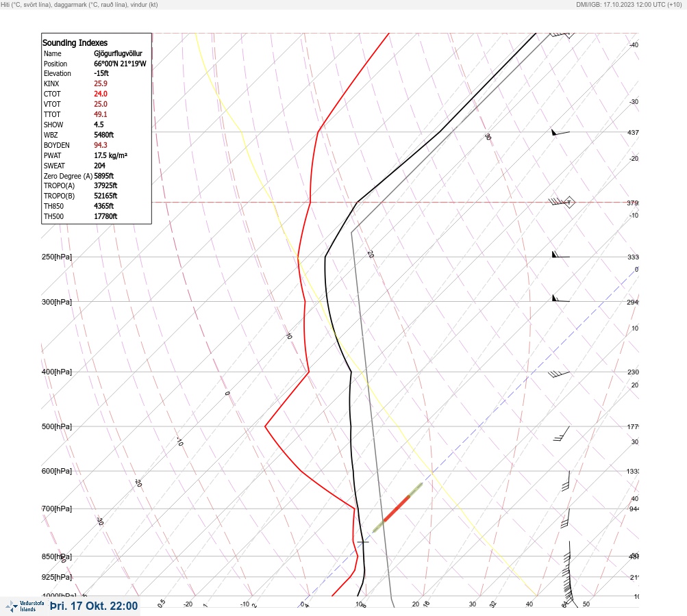This screenshot has width=687, height=616.
Task: Click the Elevation value -15ft
Action: coord(101,73)
